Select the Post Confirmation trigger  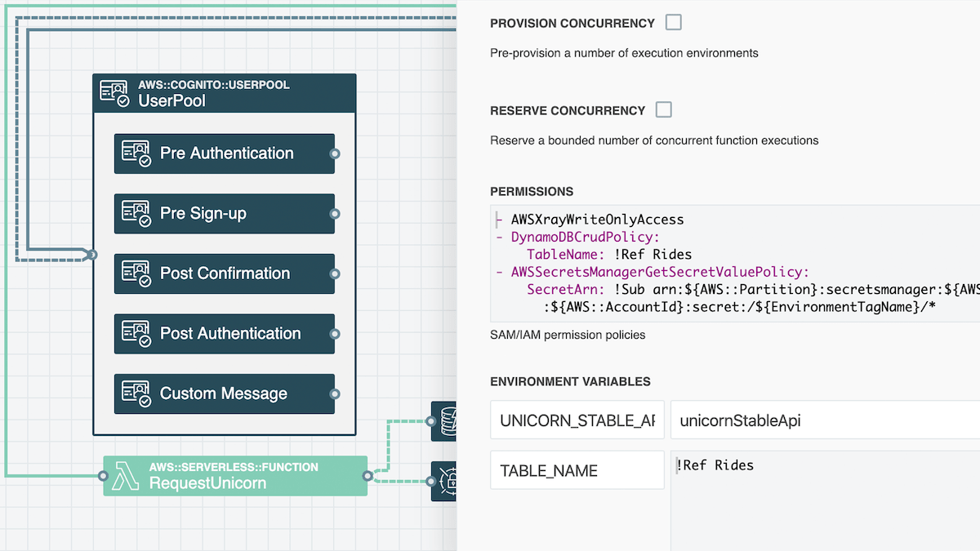[x=225, y=273]
